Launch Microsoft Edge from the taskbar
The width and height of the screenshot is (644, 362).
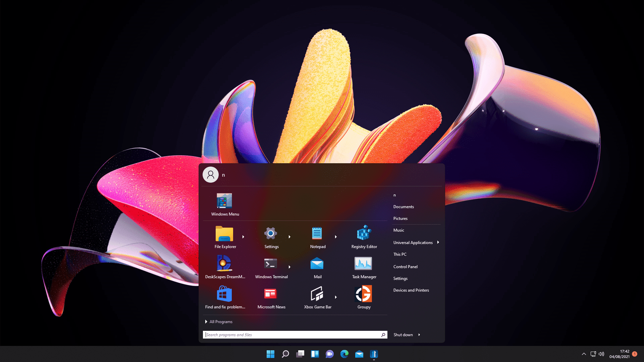click(344, 354)
